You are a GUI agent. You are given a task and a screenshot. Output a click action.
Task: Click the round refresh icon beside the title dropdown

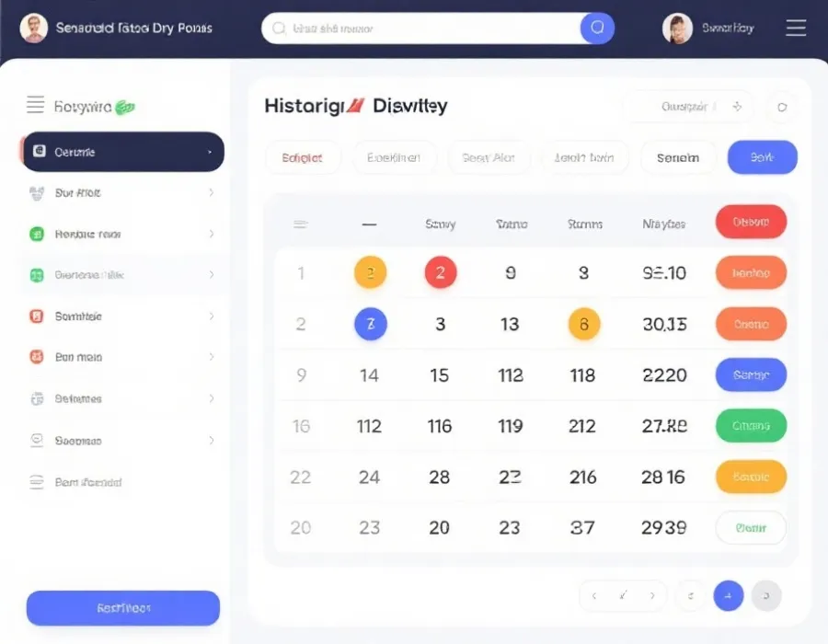pos(782,107)
